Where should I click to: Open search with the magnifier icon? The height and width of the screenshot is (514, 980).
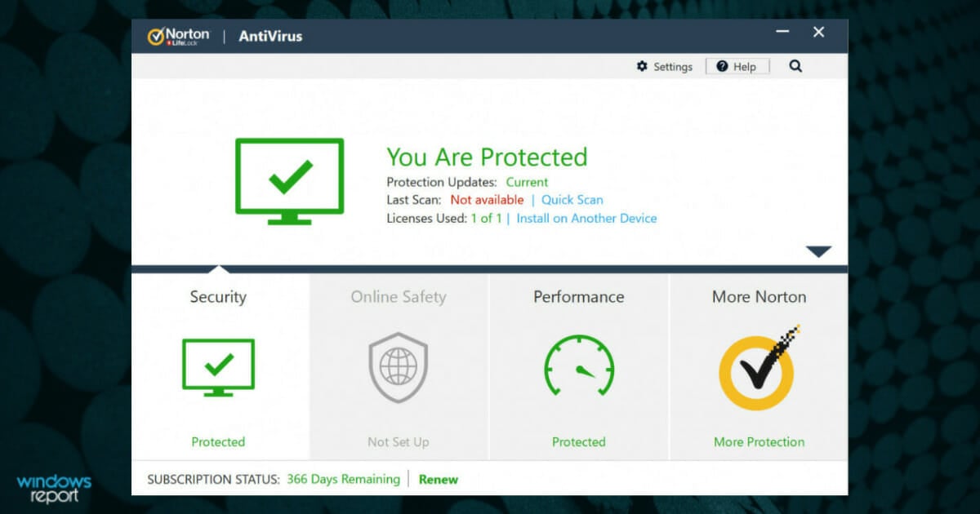click(x=795, y=66)
